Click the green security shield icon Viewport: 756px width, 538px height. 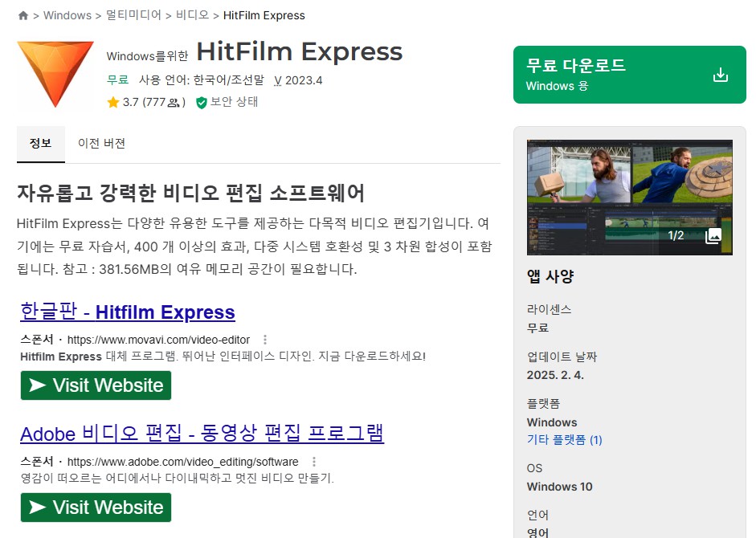click(202, 103)
